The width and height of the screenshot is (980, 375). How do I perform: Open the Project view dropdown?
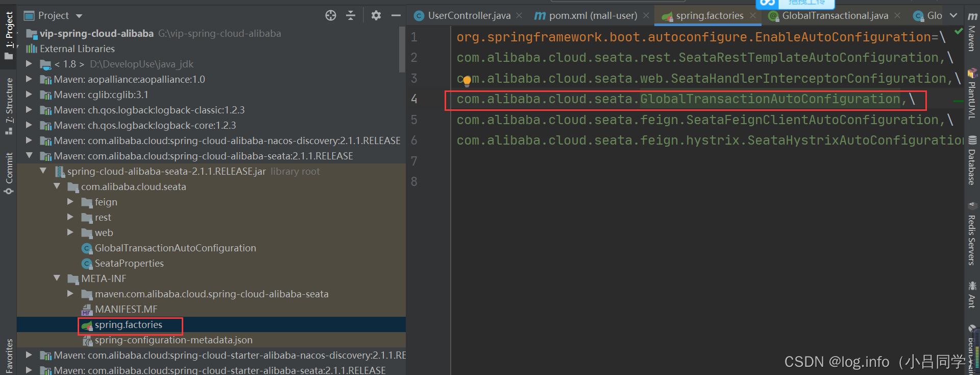point(79,16)
